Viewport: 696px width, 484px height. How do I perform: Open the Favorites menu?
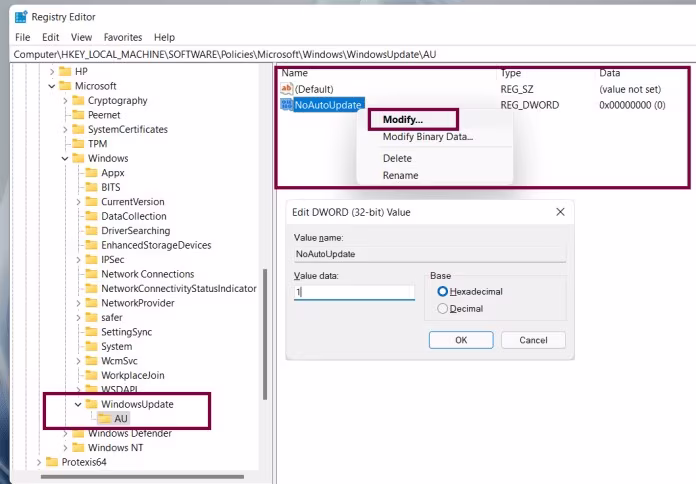coord(123,37)
